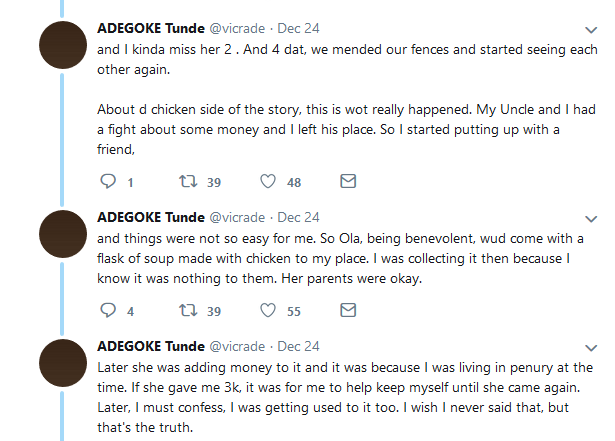
Task: Click ADEGOKE Tunde name on the third tweet
Action: (151, 347)
